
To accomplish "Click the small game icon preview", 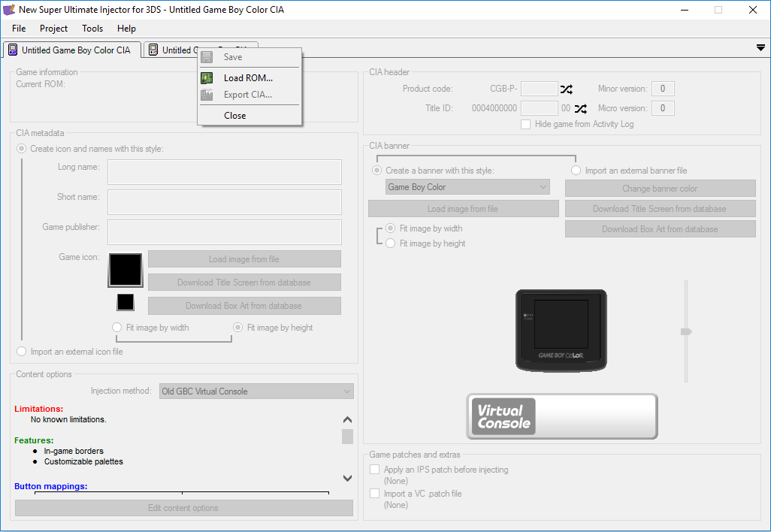I will point(125,302).
